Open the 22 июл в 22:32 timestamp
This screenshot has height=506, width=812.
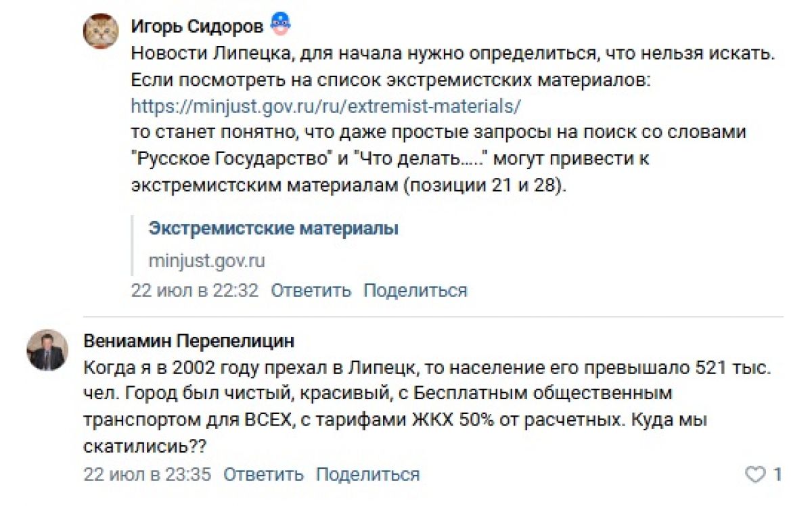click(195, 291)
